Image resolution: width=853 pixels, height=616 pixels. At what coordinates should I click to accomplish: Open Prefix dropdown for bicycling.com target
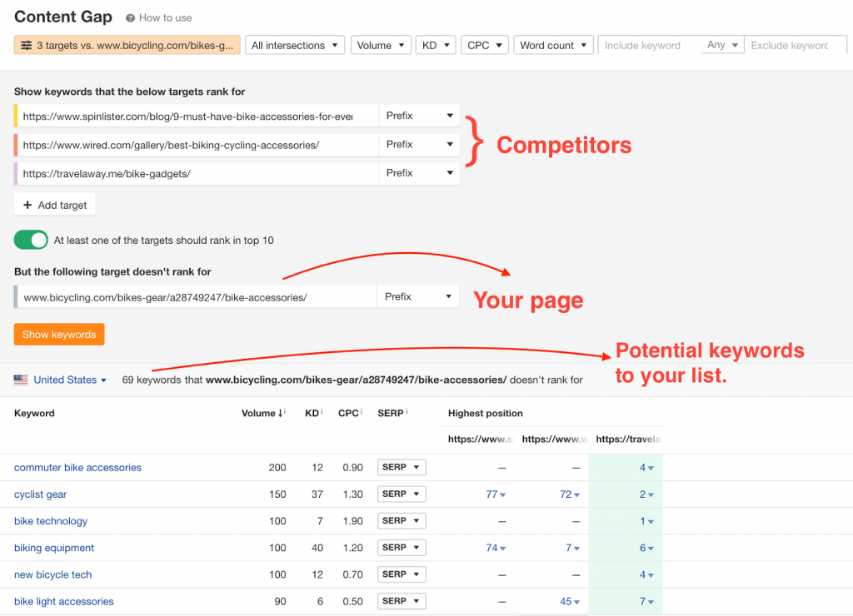[418, 297]
